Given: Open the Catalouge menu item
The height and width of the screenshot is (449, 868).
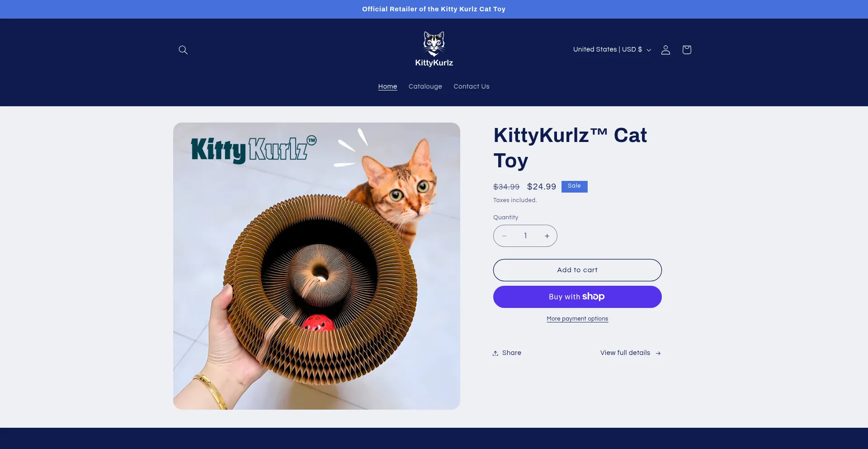Looking at the screenshot, I should (425, 86).
